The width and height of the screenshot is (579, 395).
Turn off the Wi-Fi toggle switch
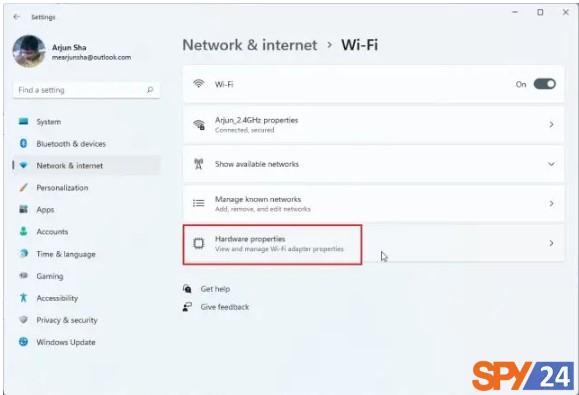click(544, 84)
